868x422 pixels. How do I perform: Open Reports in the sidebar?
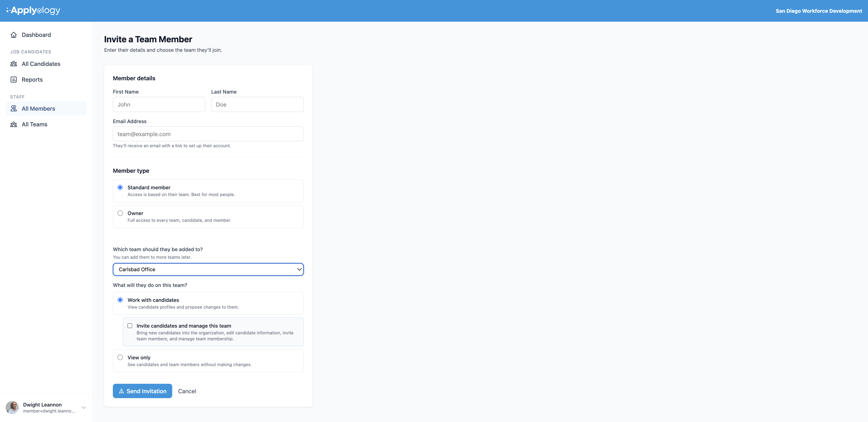(x=46, y=79)
